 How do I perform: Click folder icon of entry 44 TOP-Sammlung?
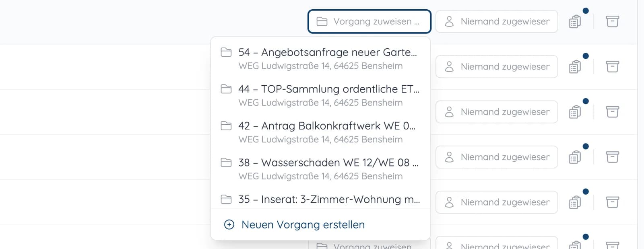click(x=226, y=89)
